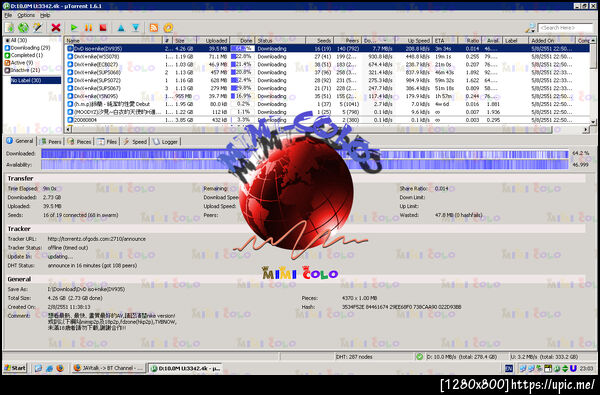Launch Firefox from the quick launch bar
This screenshot has width=600, height=395.
(60, 368)
